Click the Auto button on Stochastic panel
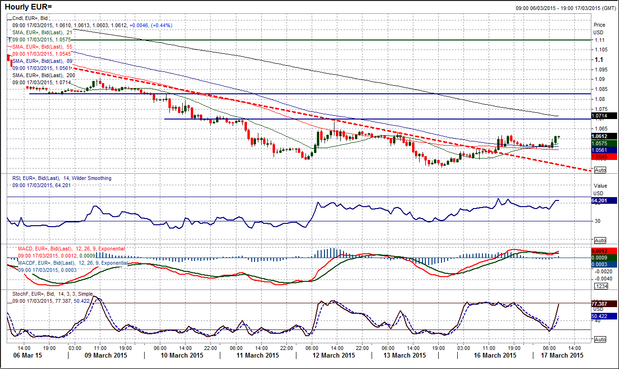Image resolution: width=619 pixels, height=369 pixels. (x=600, y=339)
